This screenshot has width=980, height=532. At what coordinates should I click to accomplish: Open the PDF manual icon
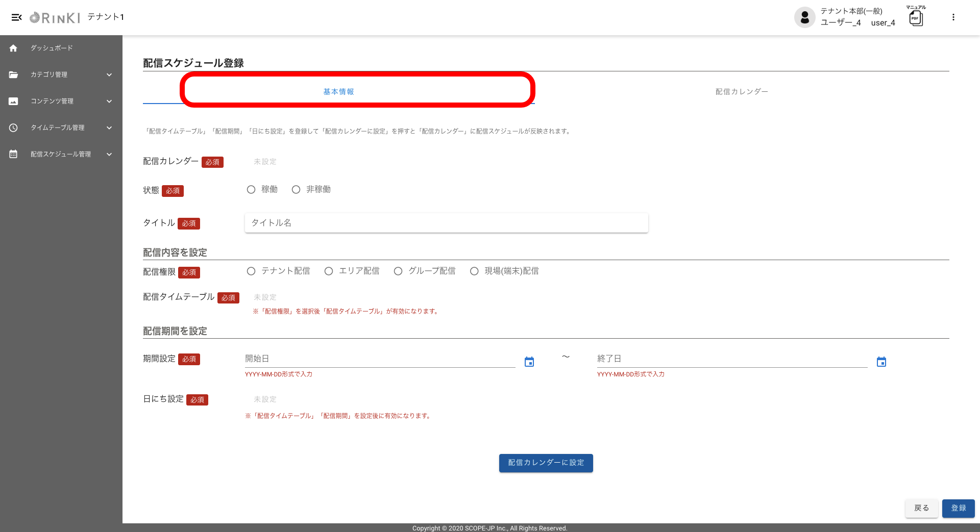[916, 18]
